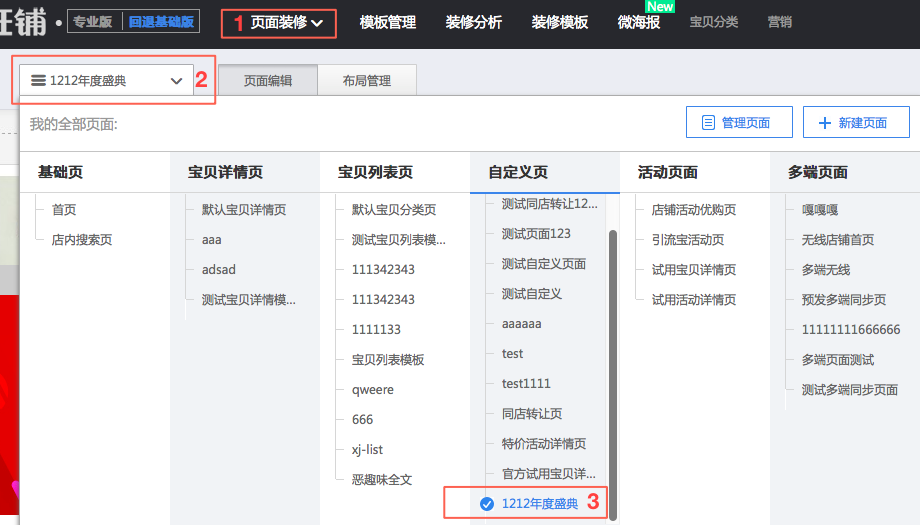This screenshot has width=920, height=525.
Task: Open 装修分析 in the top navigation
Action: pos(474,22)
